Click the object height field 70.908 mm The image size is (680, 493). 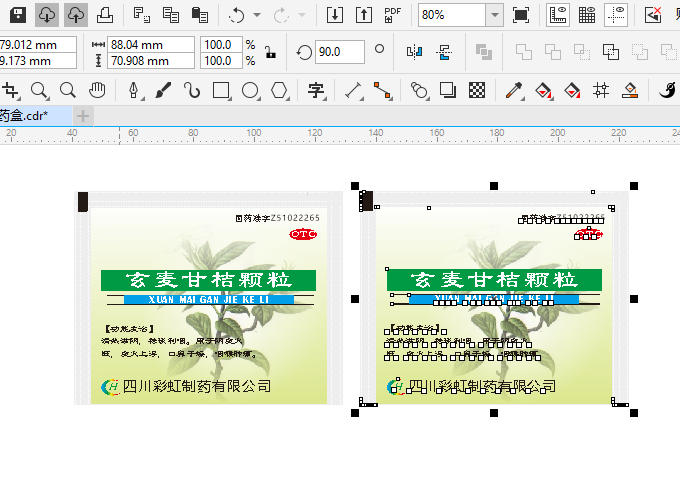(150, 61)
